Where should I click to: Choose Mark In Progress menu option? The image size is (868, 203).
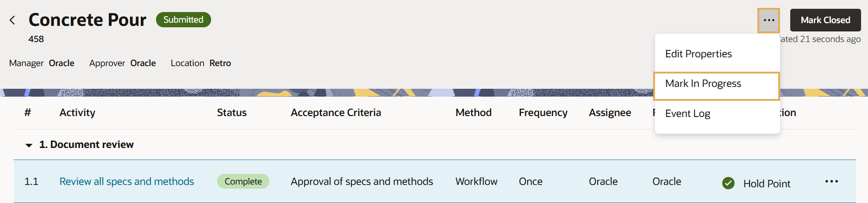[x=703, y=84]
